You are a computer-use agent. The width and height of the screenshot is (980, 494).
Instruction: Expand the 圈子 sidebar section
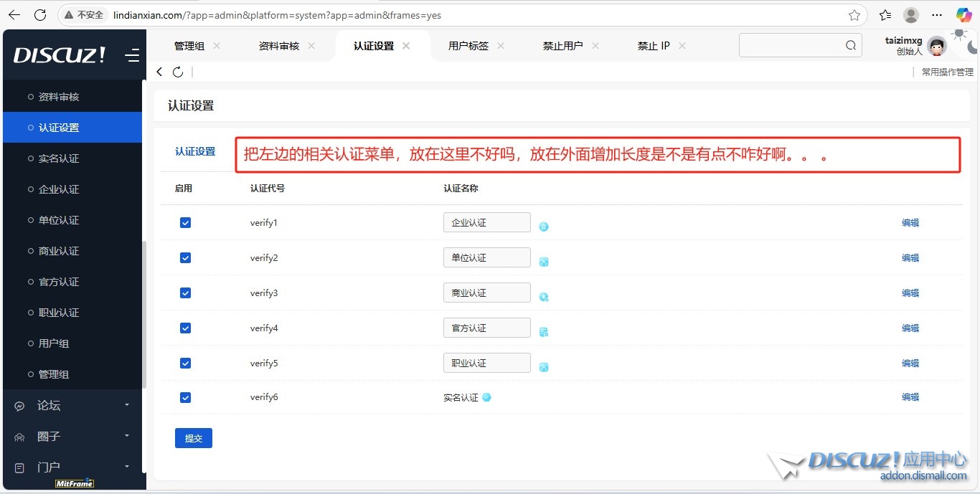(x=72, y=437)
